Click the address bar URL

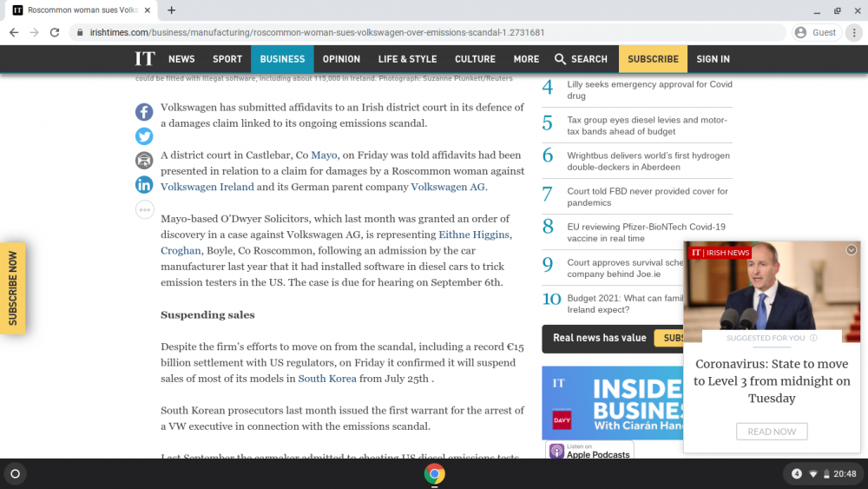[317, 32]
